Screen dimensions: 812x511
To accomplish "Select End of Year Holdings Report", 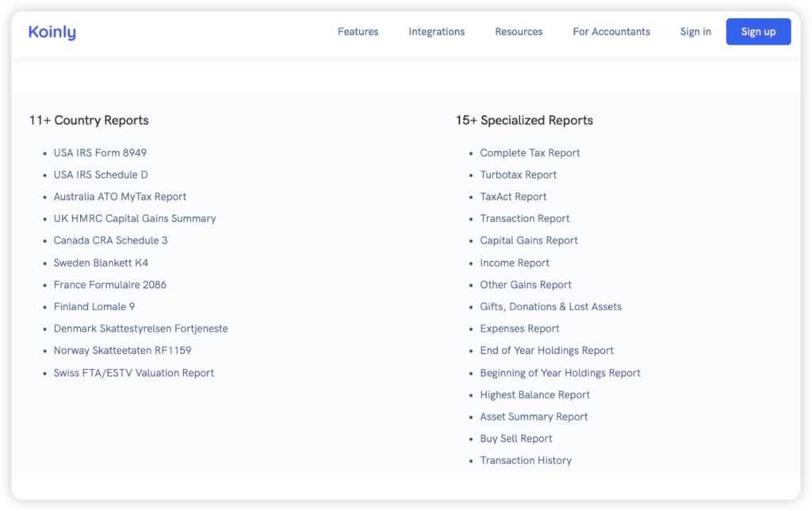I will pyautogui.click(x=546, y=350).
